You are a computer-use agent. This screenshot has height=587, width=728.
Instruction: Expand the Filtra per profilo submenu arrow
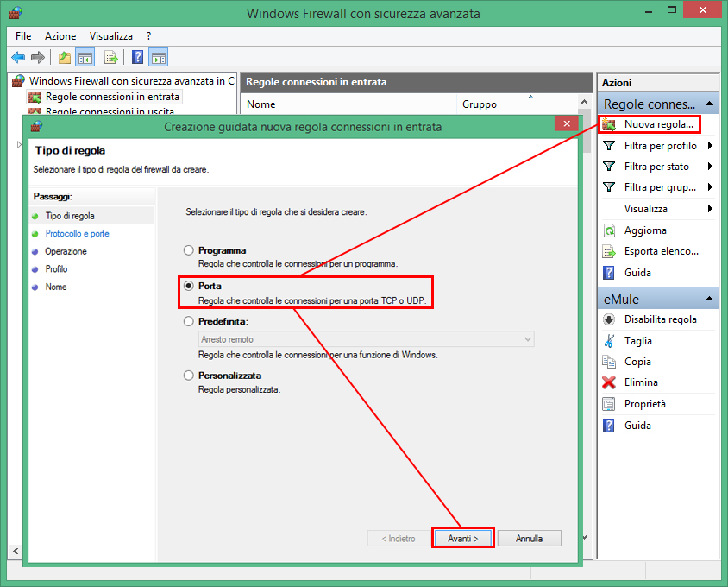[710, 146]
